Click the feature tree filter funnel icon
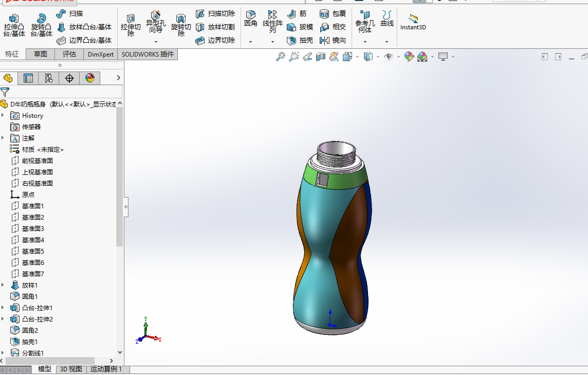This screenshot has width=588, height=375. point(5,92)
